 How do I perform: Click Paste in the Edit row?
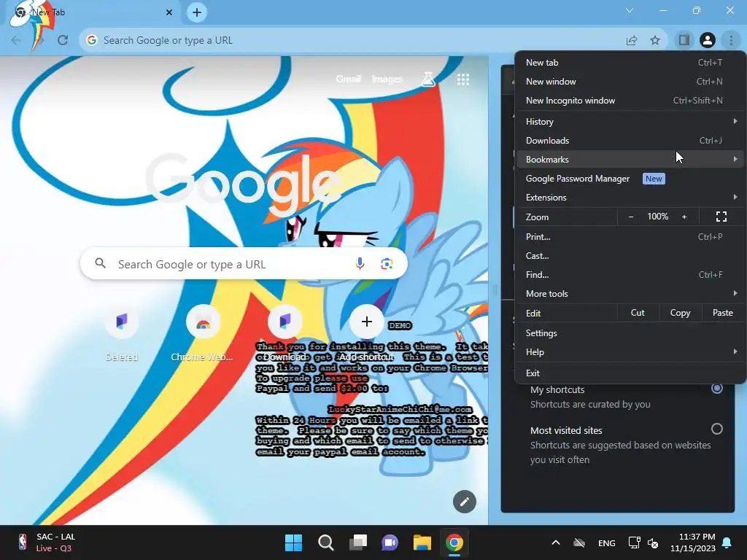point(723,313)
